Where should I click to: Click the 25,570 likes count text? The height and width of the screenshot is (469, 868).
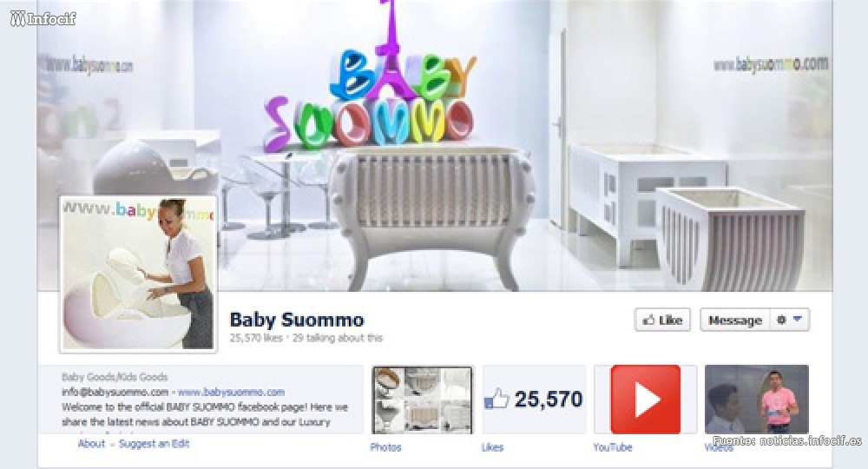[x=256, y=338]
